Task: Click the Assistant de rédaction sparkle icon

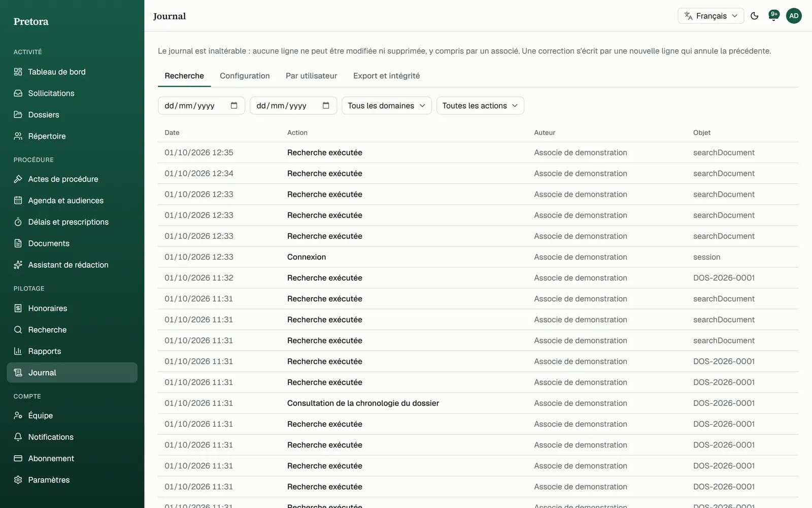Action: click(18, 265)
